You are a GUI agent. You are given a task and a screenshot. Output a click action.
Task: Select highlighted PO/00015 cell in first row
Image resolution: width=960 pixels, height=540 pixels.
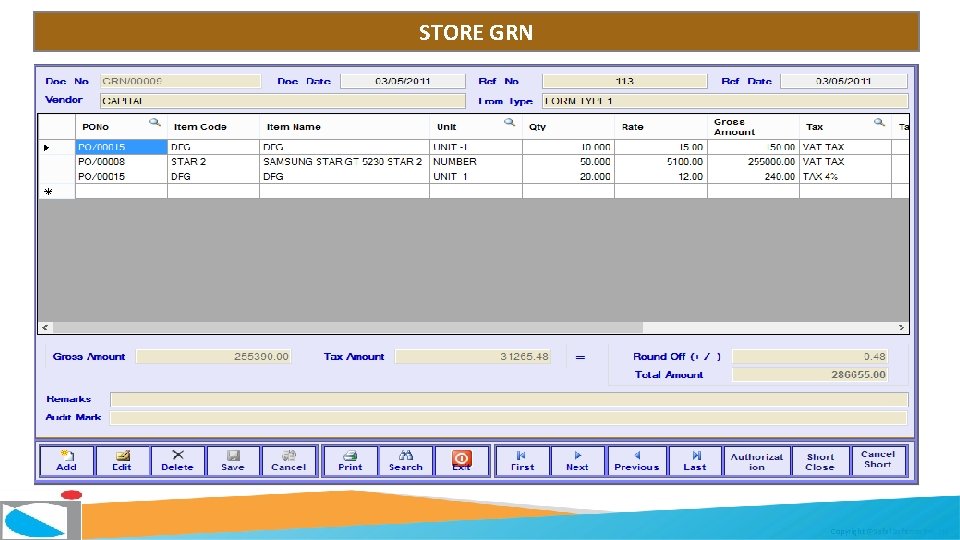click(x=121, y=147)
